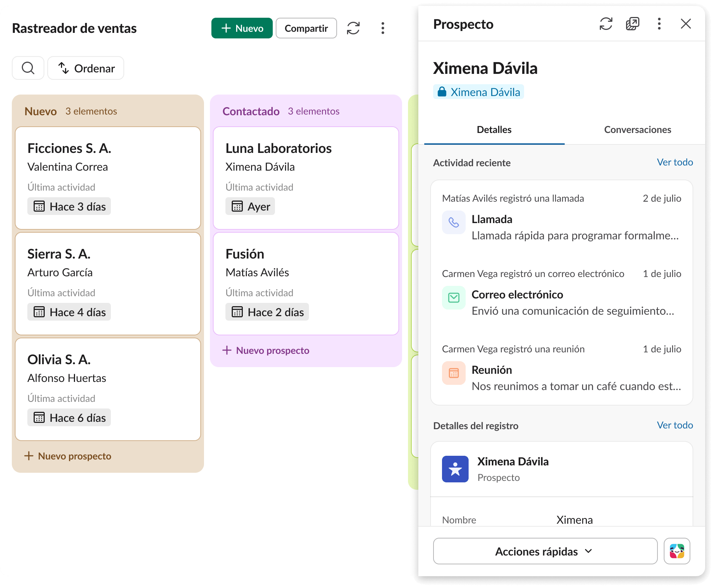Image resolution: width=714 pixels, height=588 pixels.
Task: Click the Contactado column header
Action: pyautogui.click(x=251, y=111)
